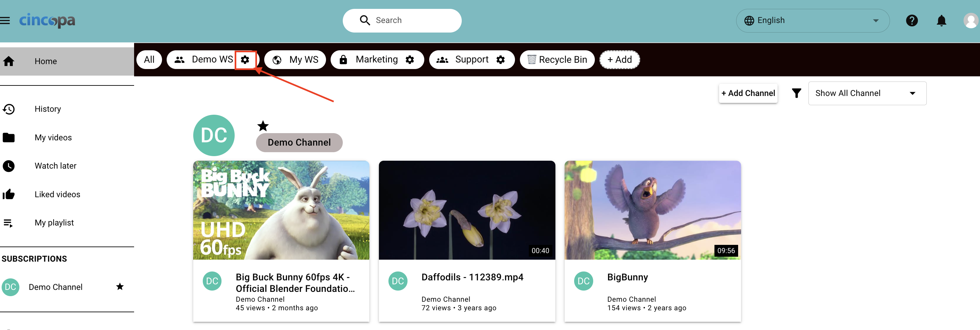
Task: Open the Daffodils video thumbnail
Action: (467, 210)
